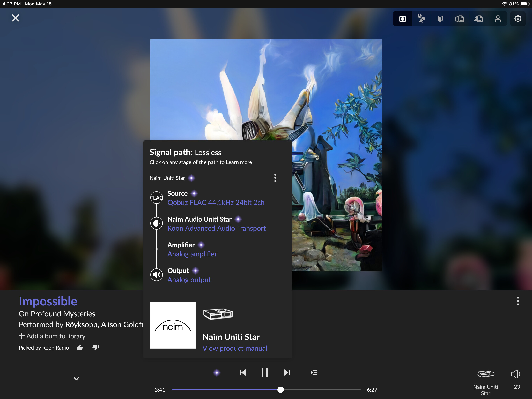Click the Naim Uniti Star header in signal path
The image size is (532, 399).
167,178
